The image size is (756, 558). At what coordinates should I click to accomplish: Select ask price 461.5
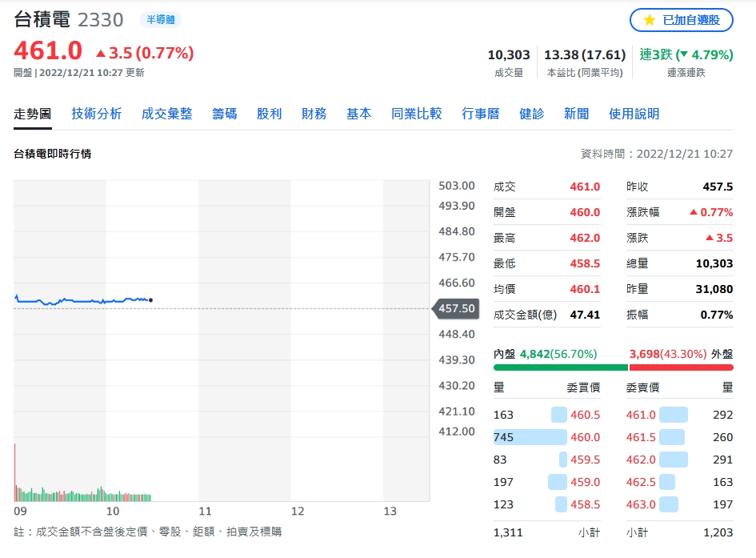point(641,437)
